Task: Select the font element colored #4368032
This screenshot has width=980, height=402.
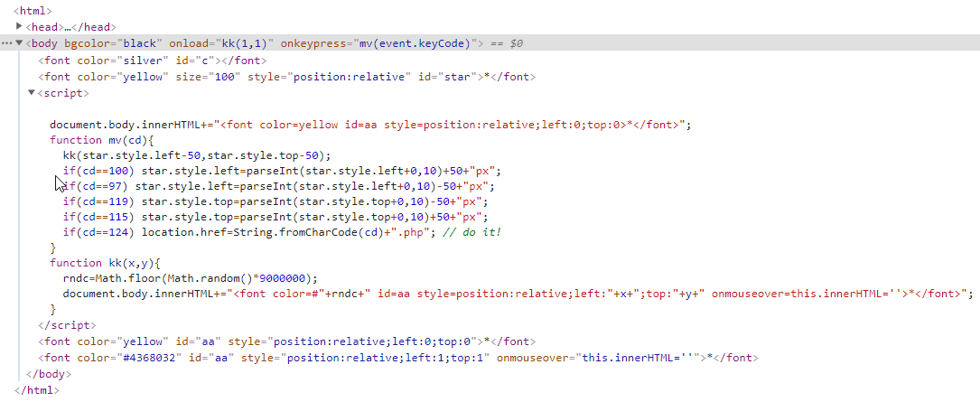Action: pyautogui.click(x=398, y=358)
